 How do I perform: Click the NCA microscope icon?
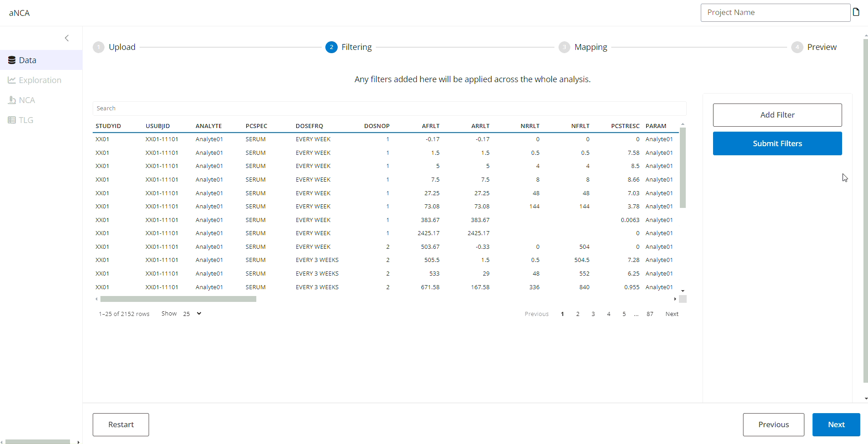tap(12, 100)
